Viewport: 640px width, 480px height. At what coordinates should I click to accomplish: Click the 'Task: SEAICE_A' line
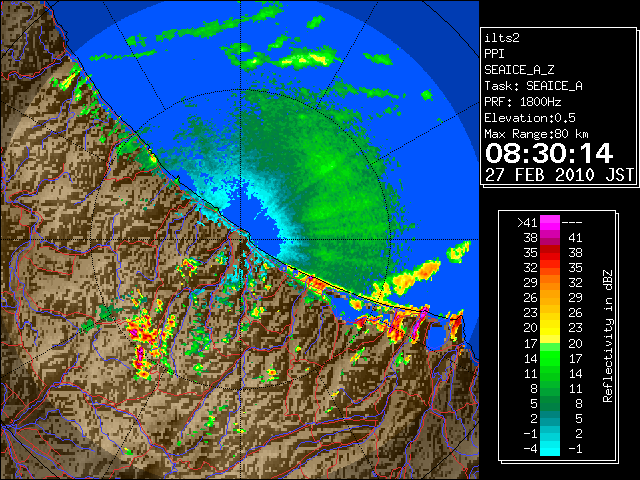(533, 86)
